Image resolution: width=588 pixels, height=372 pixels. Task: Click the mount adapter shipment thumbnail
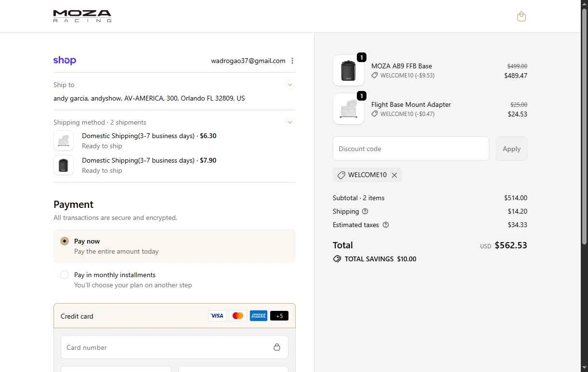(64, 141)
